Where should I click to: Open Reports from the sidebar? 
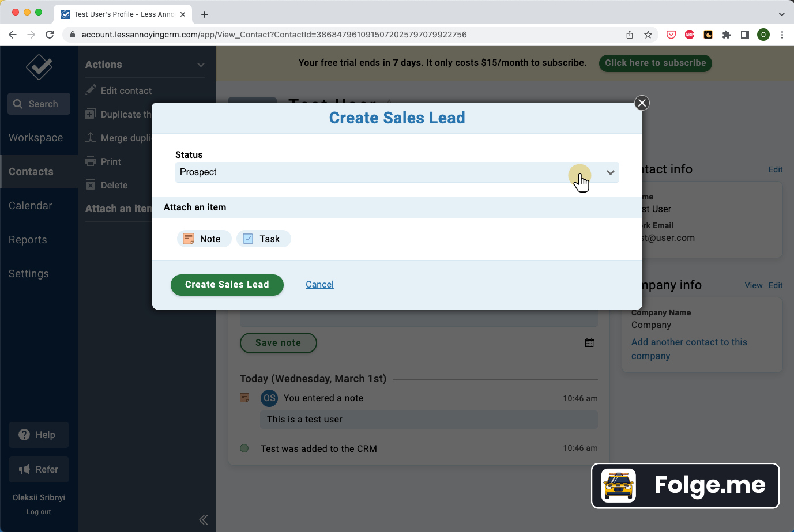pos(28,239)
